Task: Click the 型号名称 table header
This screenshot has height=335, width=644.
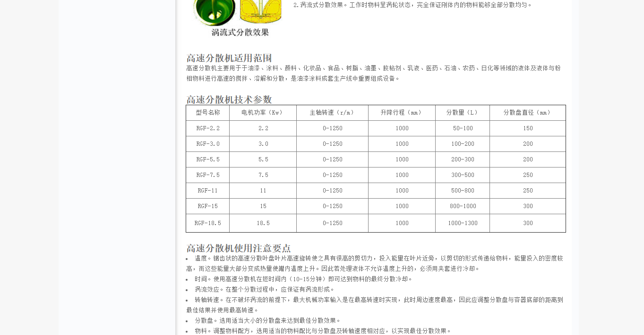Action: tap(208, 113)
